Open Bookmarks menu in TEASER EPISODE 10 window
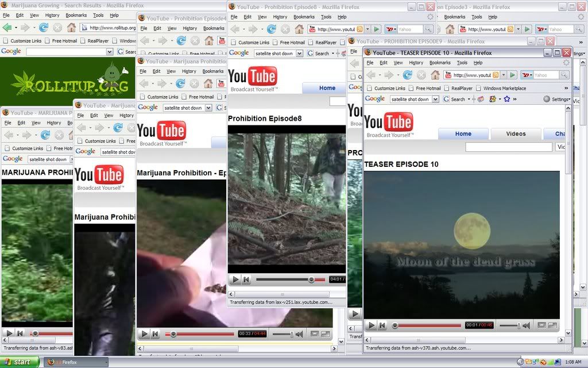 point(440,63)
